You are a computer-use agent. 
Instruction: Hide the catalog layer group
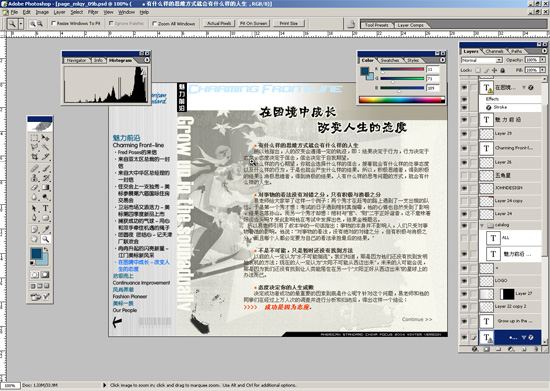[x=464, y=225]
